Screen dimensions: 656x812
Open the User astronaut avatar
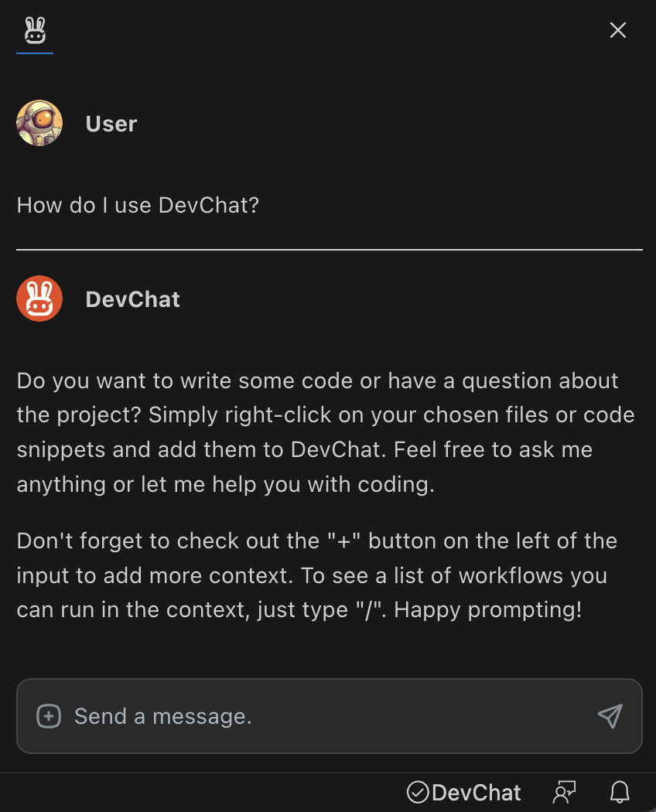tap(39, 122)
